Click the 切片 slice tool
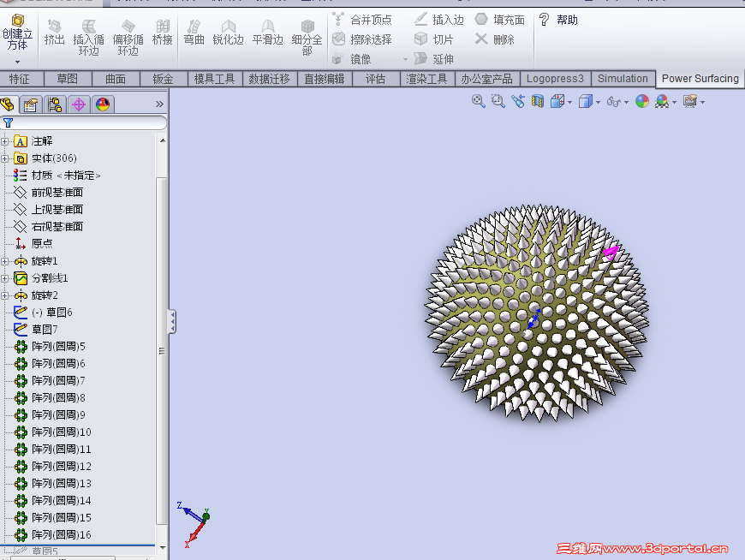745x560 pixels. click(434, 39)
